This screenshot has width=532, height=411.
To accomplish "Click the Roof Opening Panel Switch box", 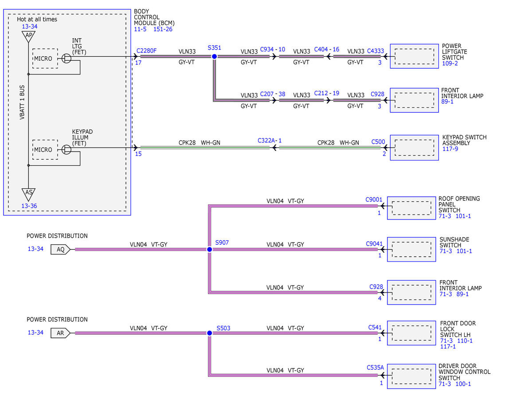I will pos(411,207).
